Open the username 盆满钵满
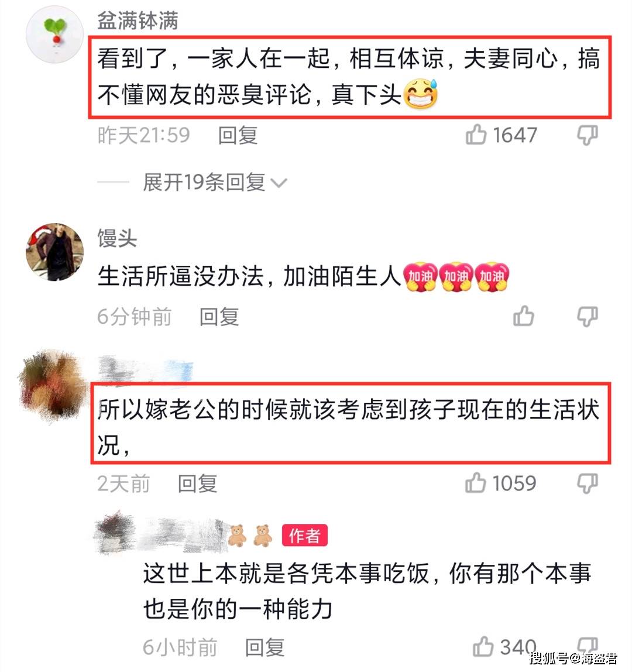Image resolution: width=632 pixels, height=672 pixels. coord(138,20)
